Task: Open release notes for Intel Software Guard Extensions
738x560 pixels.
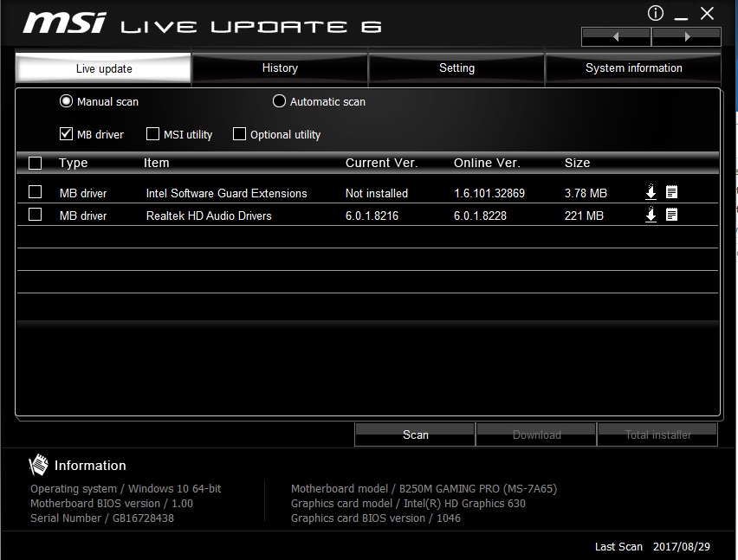Action: tap(671, 192)
